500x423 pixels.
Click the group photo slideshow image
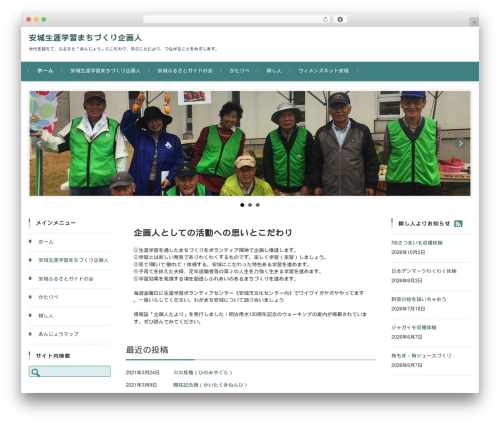click(250, 143)
